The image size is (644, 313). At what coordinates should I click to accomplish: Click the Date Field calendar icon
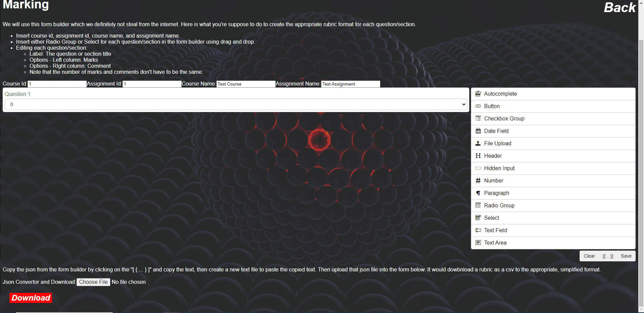[x=478, y=131]
